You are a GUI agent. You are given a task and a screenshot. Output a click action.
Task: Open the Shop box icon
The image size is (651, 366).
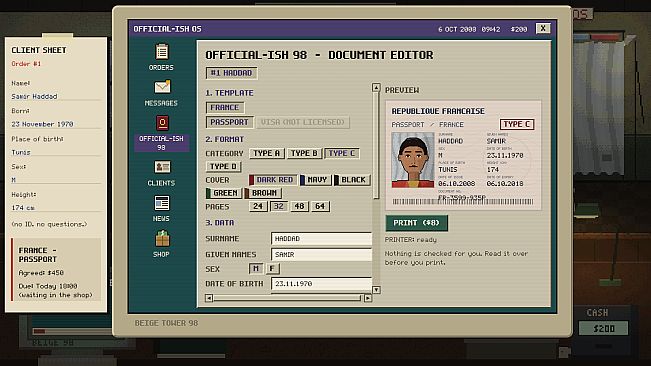click(162, 238)
